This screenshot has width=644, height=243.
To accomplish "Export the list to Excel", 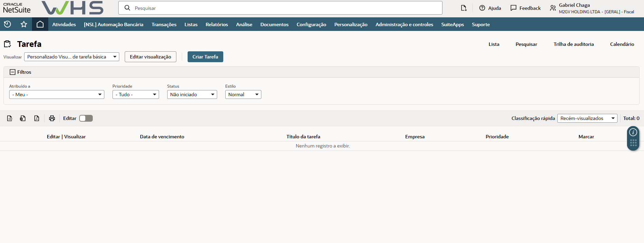I will pos(23,118).
